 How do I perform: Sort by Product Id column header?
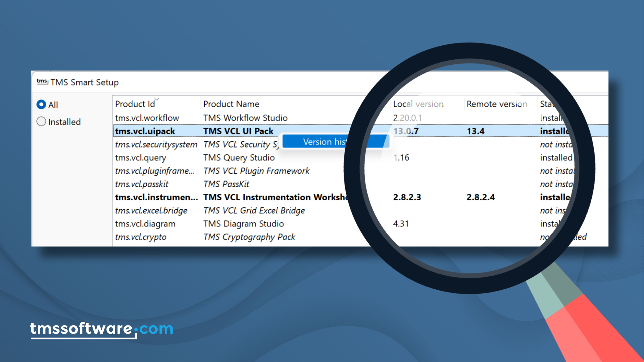tap(135, 104)
